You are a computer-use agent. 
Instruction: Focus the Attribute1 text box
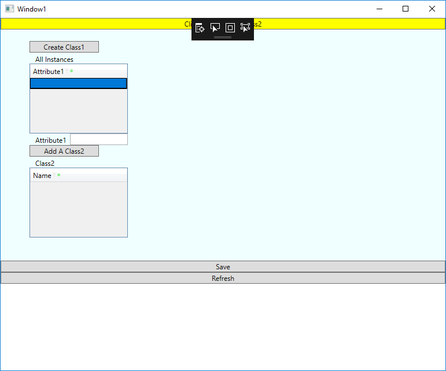(99, 139)
